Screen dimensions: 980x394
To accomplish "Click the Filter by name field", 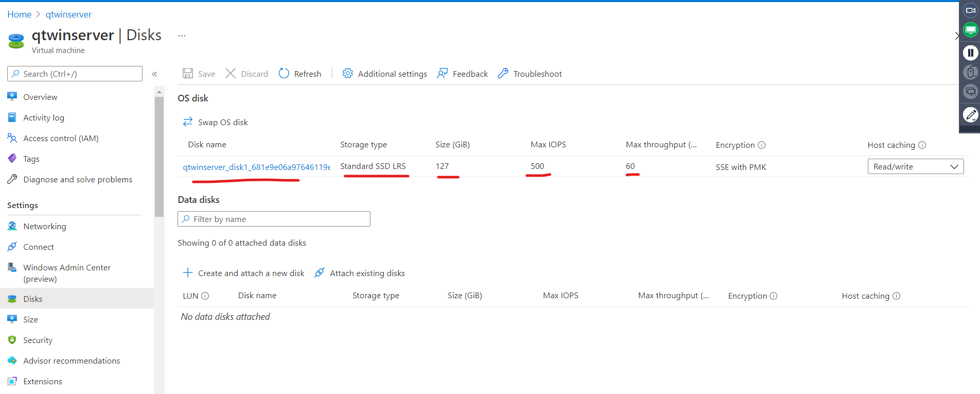I will [x=274, y=219].
